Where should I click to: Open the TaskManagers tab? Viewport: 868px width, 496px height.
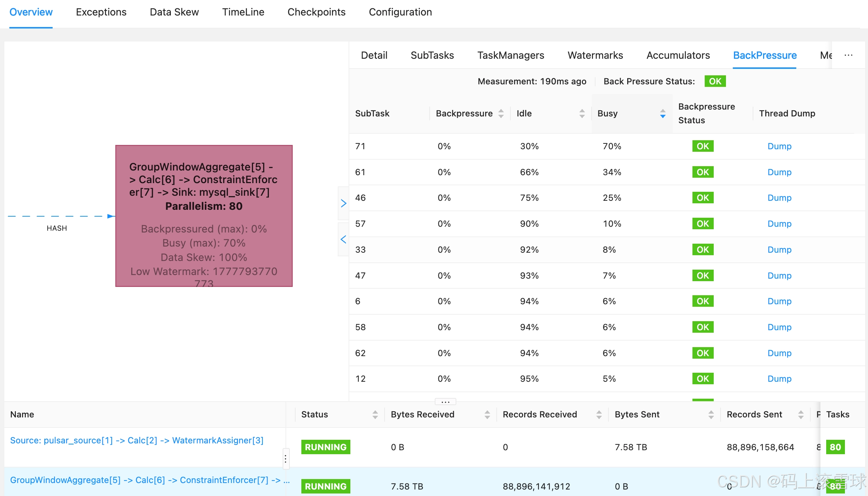click(511, 55)
